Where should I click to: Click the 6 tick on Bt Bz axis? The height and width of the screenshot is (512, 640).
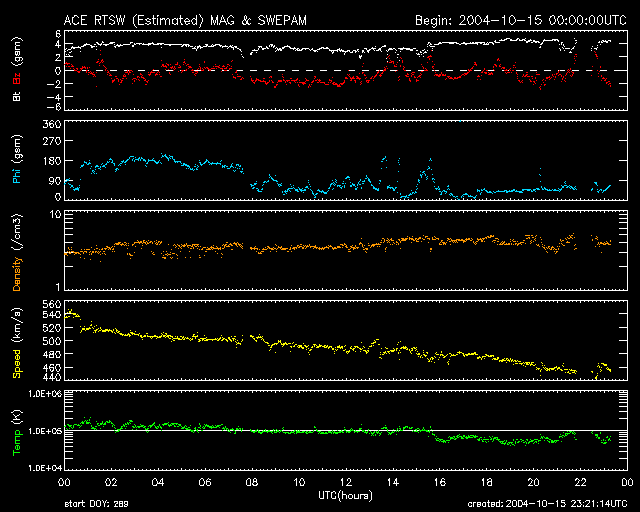(58, 34)
